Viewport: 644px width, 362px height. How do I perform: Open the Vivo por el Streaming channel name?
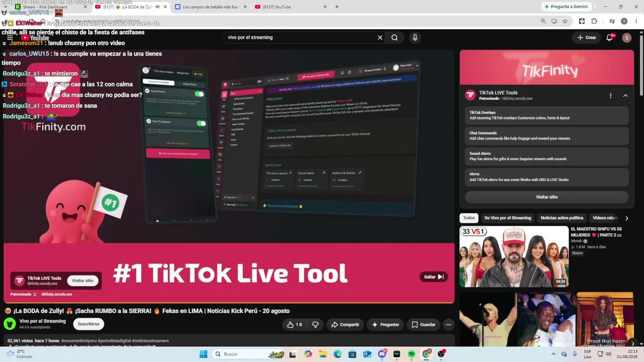tap(43, 321)
